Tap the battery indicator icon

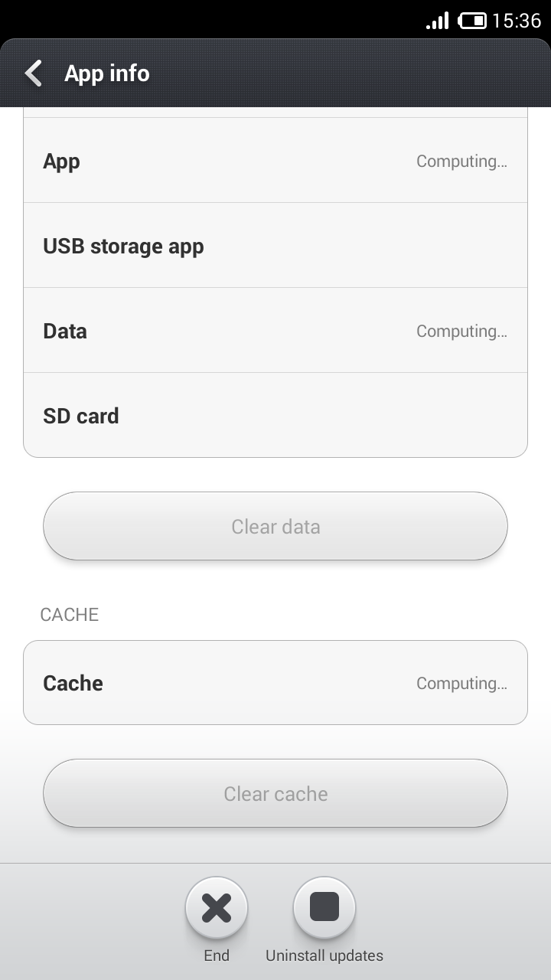(x=471, y=21)
